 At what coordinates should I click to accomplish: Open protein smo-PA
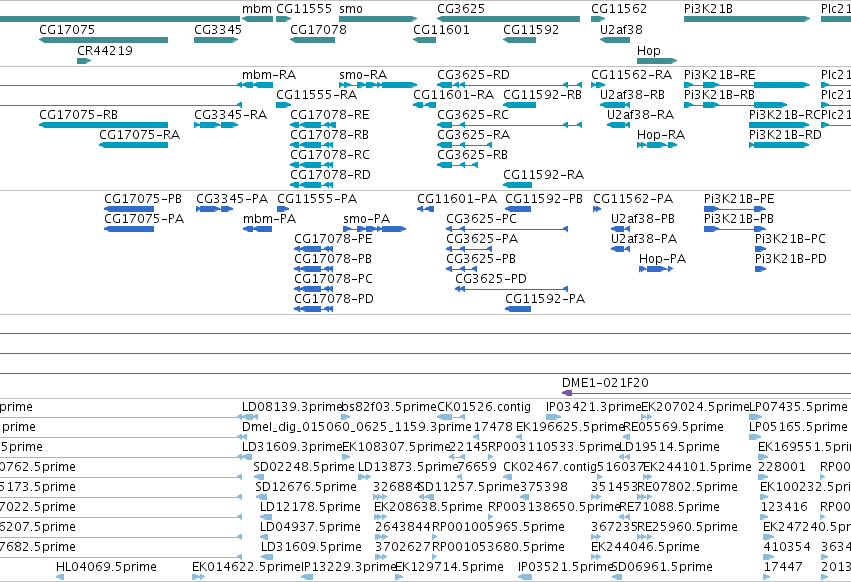click(366, 219)
